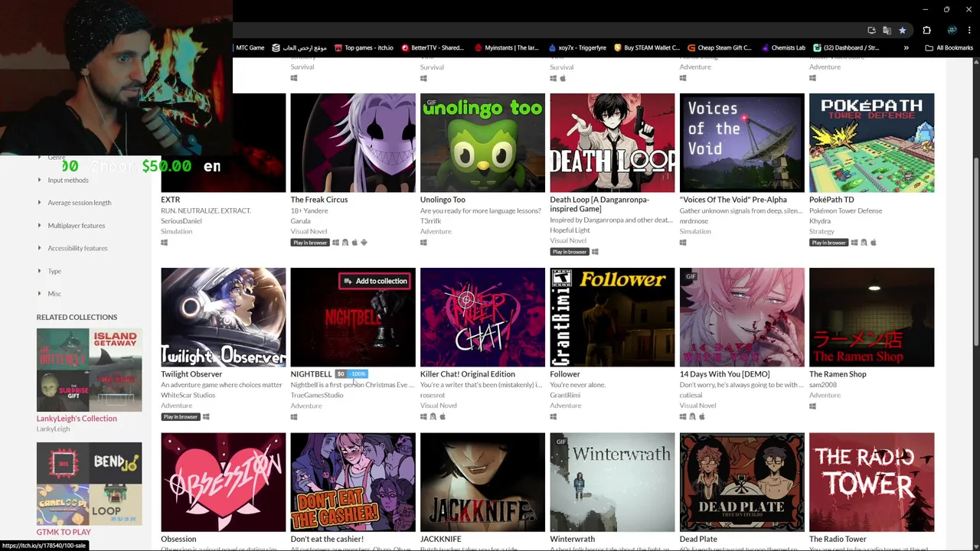Click the Windows icon under The Ramen Shop

tap(812, 406)
